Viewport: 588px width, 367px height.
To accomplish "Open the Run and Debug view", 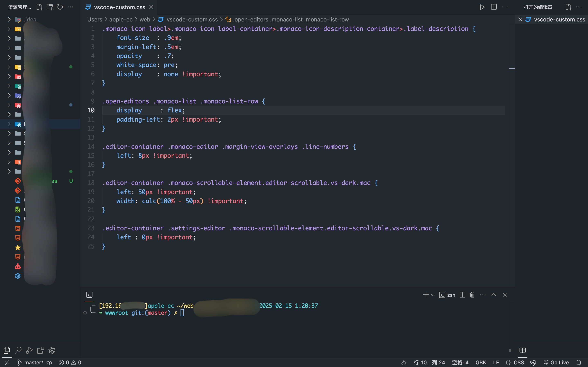I will 29,350.
